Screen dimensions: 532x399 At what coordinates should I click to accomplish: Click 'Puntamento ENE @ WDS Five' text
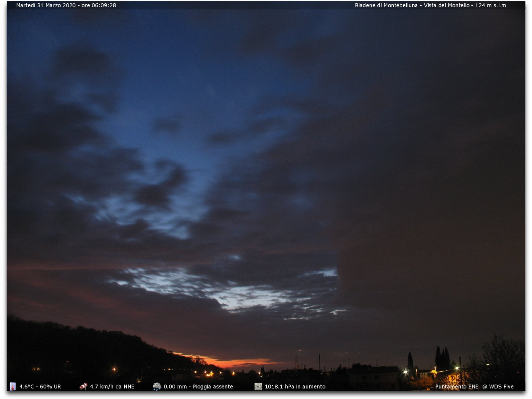pos(474,387)
